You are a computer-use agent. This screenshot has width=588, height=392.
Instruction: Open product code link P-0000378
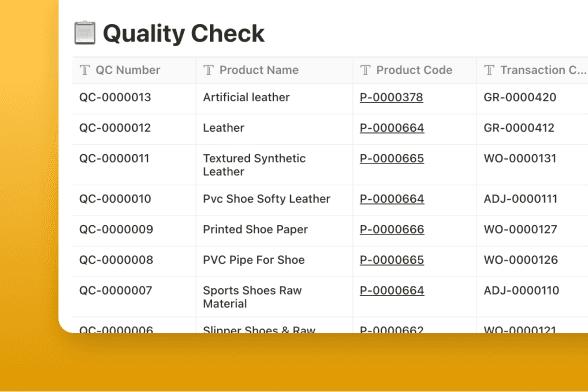[x=391, y=98]
